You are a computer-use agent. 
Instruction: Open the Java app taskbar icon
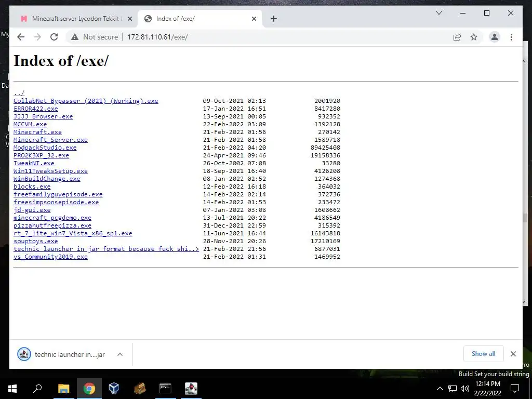click(x=191, y=389)
